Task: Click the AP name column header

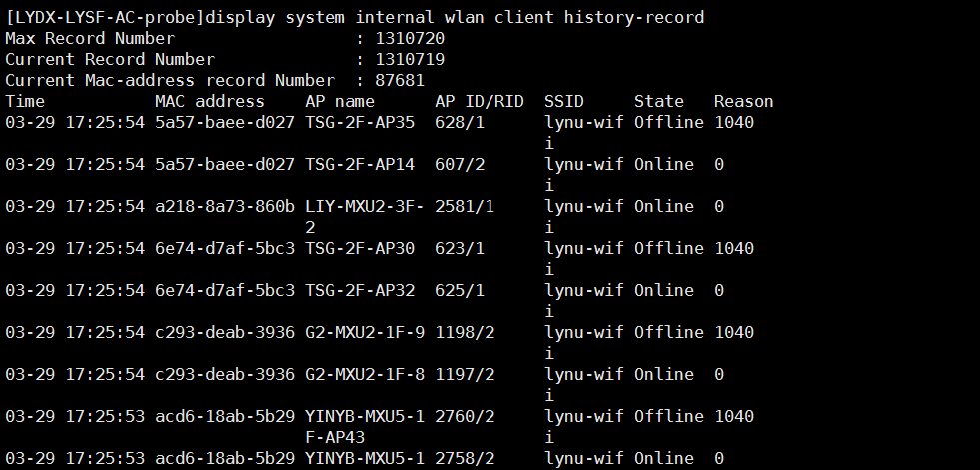Action: 340,101
